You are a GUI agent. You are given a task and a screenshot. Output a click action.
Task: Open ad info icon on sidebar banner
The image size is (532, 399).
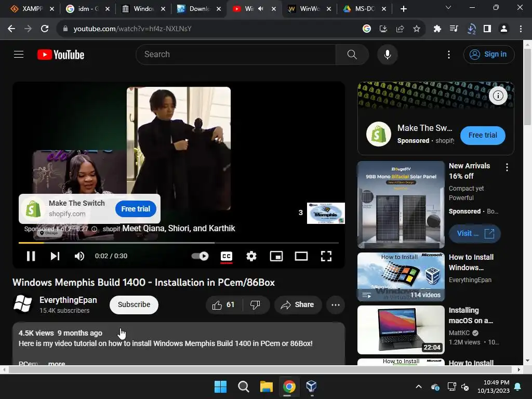click(498, 96)
